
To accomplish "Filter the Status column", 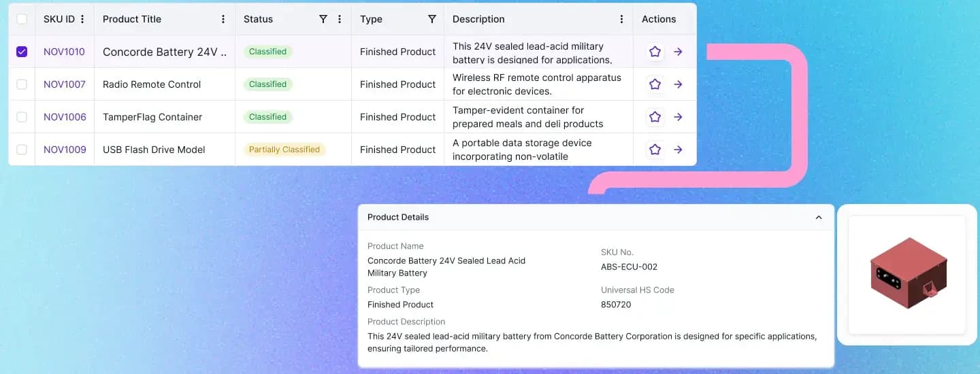I will pyautogui.click(x=323, y=19).
